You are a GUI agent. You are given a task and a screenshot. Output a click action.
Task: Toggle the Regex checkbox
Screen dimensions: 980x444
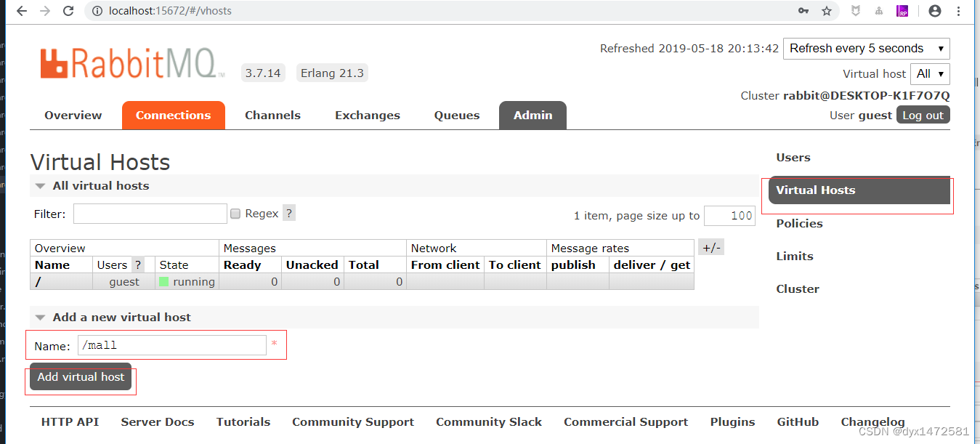coord(235,214)
